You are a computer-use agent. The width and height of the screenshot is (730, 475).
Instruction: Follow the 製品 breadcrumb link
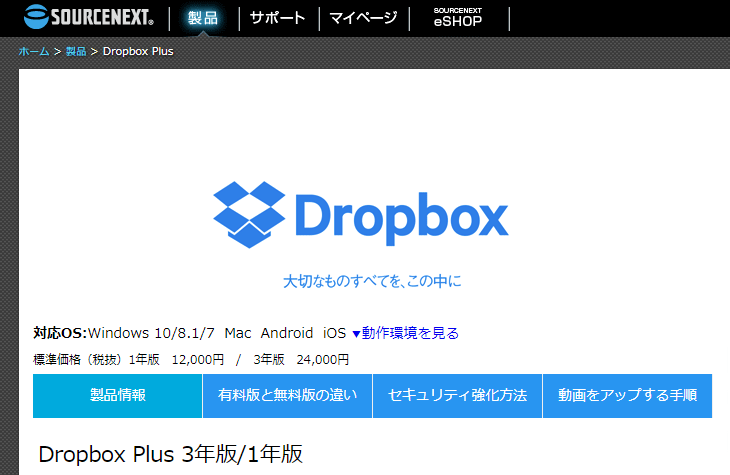[76, 51]
